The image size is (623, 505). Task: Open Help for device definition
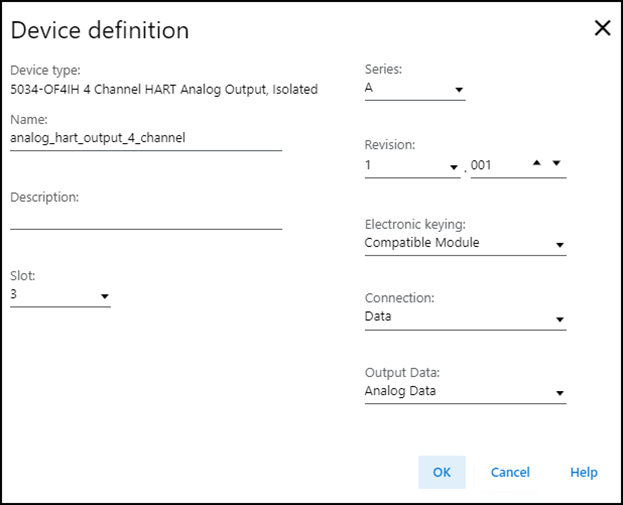[x=583, y=472]
